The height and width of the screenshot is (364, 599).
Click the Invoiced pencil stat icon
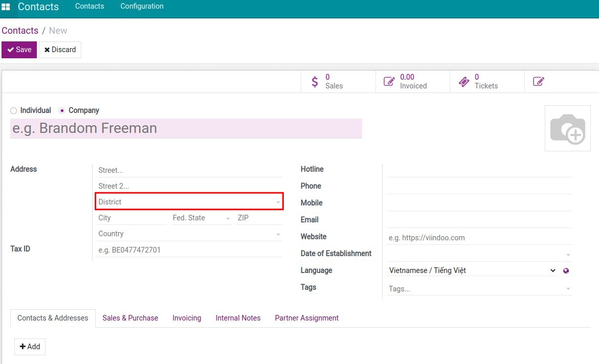coord(389,82)
